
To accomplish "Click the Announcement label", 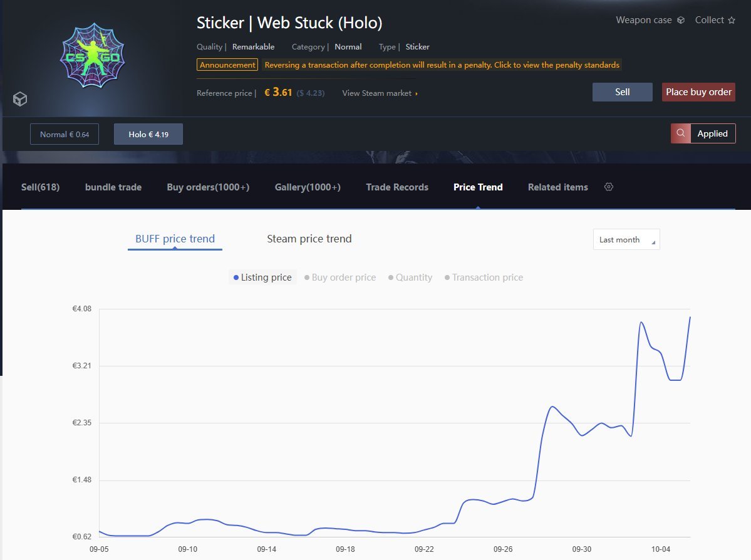I will point(227,65).
